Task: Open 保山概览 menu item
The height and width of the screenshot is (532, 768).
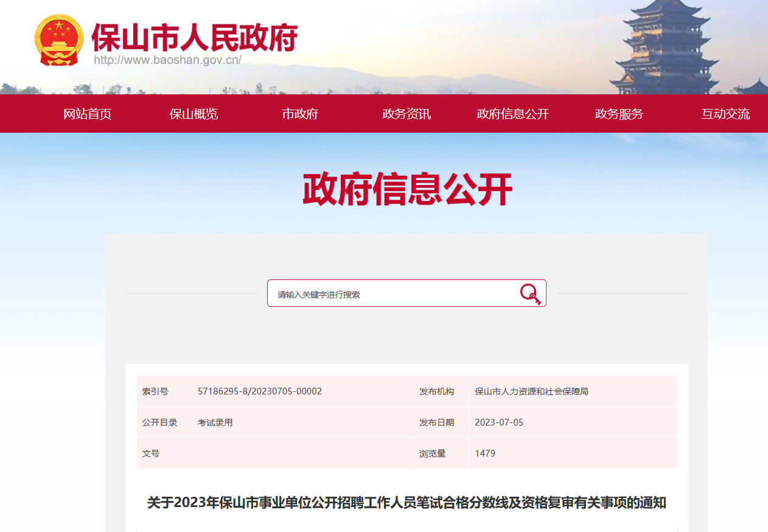Action: pos(194,114)
